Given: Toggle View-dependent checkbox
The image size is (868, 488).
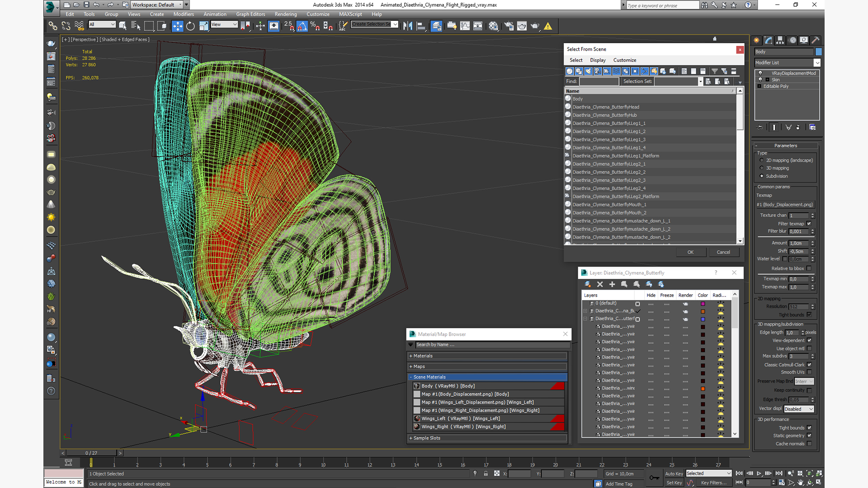Looking at the screenshot, I should 809,340.
